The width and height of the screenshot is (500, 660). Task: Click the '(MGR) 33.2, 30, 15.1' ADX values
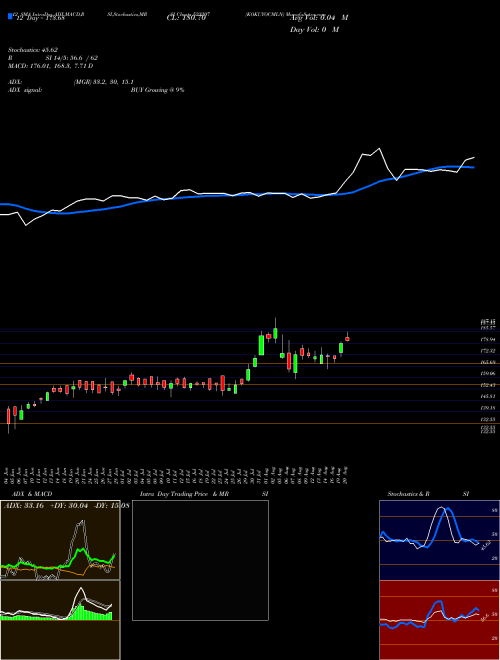[x=104, y=82]
